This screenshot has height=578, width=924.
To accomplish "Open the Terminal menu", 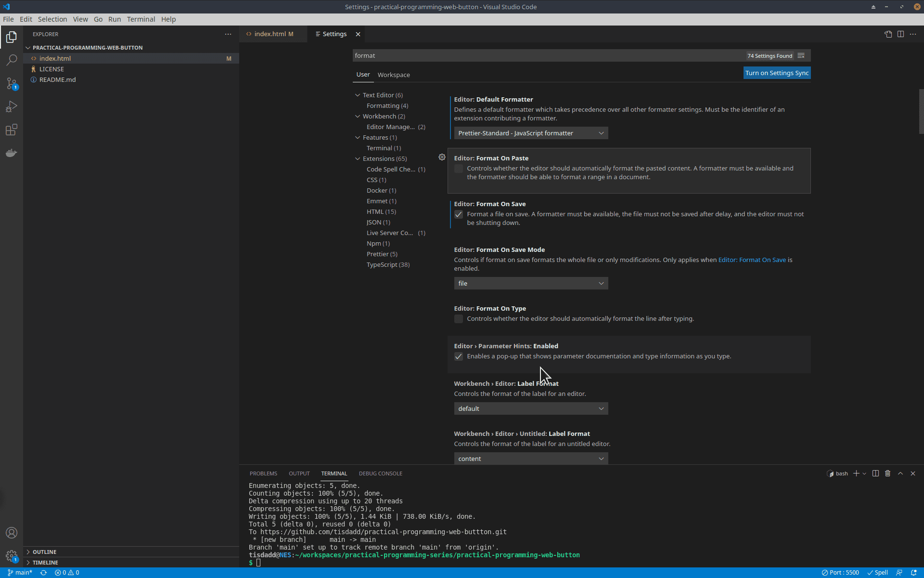I will (140, 19).
